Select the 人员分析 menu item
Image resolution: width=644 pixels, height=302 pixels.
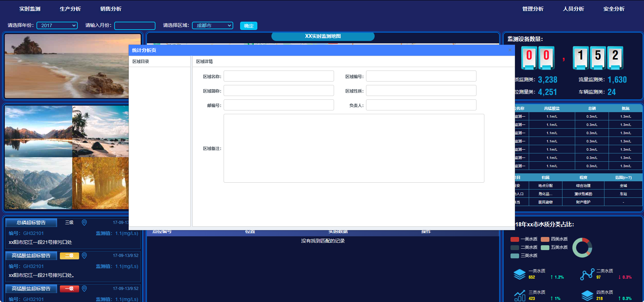tap(573, 9)
